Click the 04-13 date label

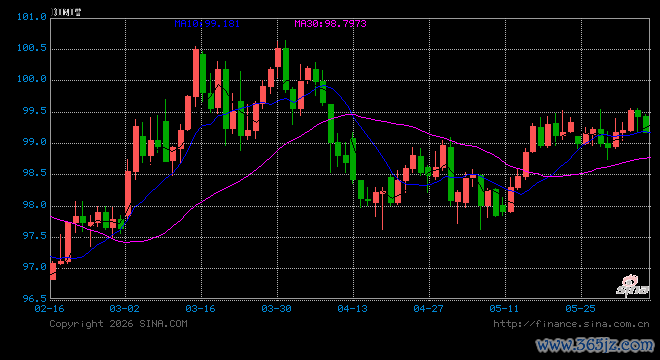352,309
